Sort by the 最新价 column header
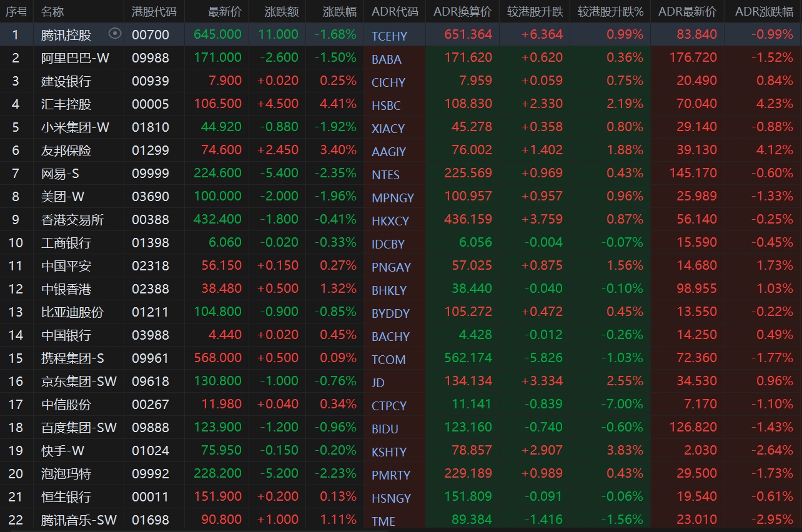802x532 pixels. pos(225,11)
